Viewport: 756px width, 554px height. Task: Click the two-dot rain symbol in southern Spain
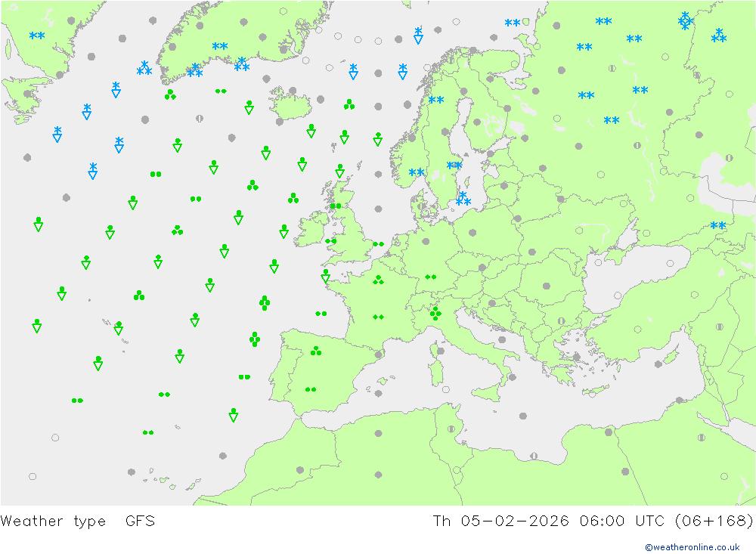tap(310, 390)
